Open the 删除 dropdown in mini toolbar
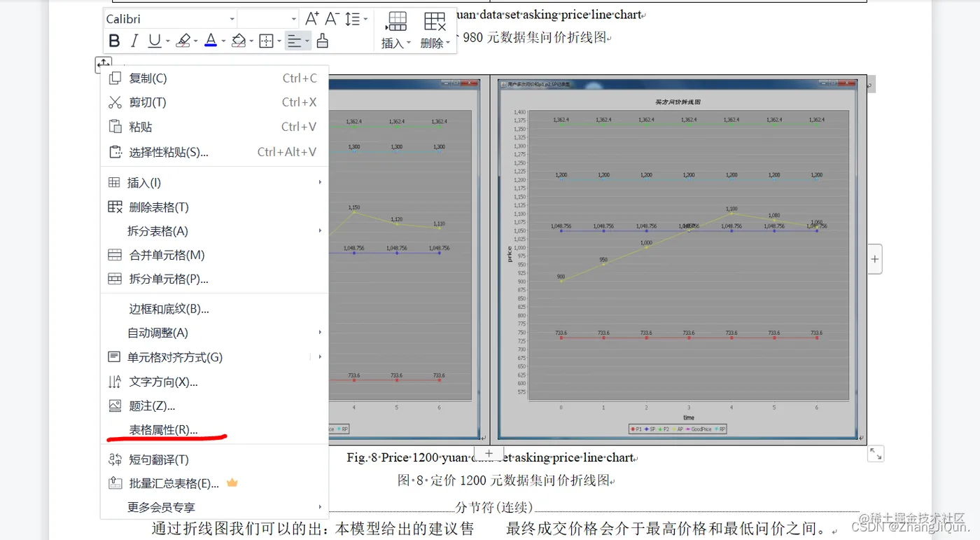This screenshot has width=980, height=540. [x=435, y=43]
